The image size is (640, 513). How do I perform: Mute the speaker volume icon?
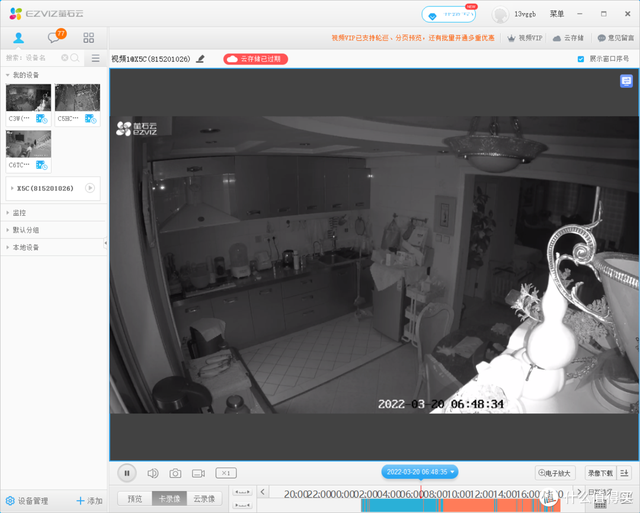coord(153,473)
